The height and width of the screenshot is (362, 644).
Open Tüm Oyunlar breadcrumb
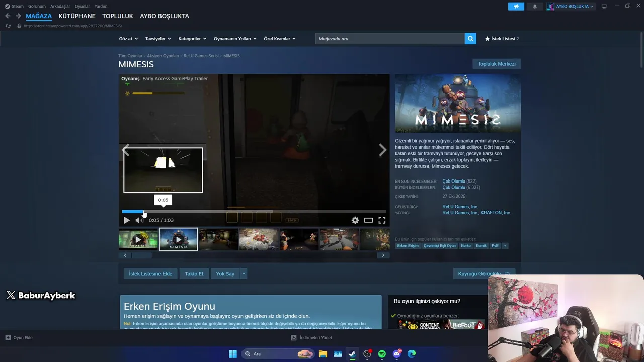point(130,56)
